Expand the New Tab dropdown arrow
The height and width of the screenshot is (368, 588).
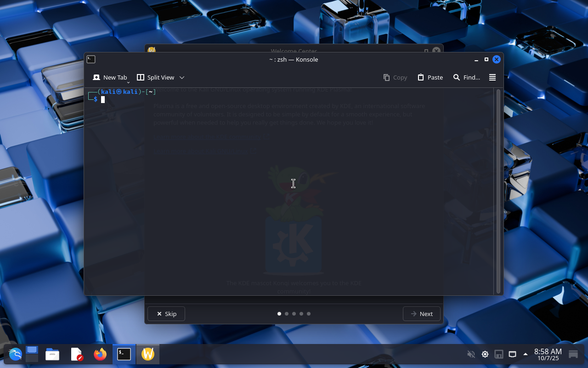pos(128,82)
